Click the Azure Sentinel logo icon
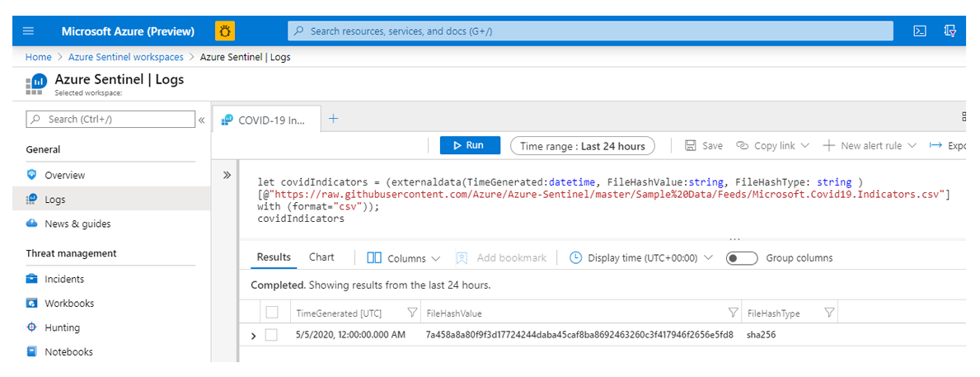This screenshot has width=980, height=377. pyautogui.click(x=35, y=83)
